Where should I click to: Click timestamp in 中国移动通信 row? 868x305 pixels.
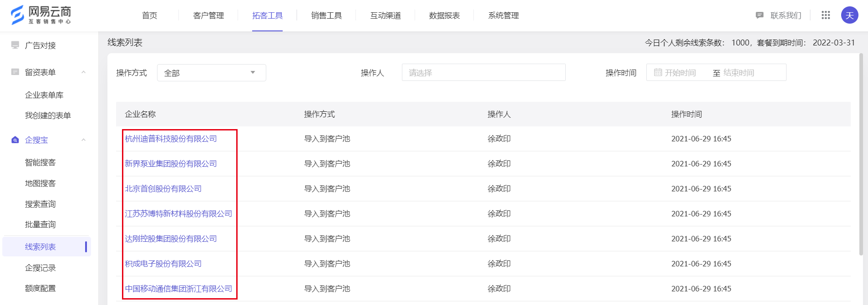[x=701, y=289]
